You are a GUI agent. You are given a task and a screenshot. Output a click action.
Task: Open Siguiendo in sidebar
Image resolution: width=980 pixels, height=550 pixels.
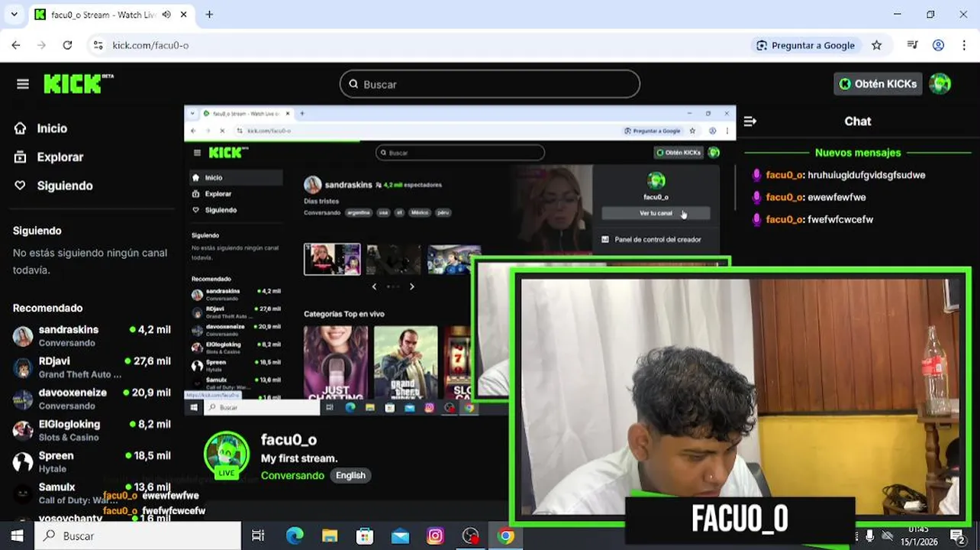pyautogui.click(x=64, y=186)
